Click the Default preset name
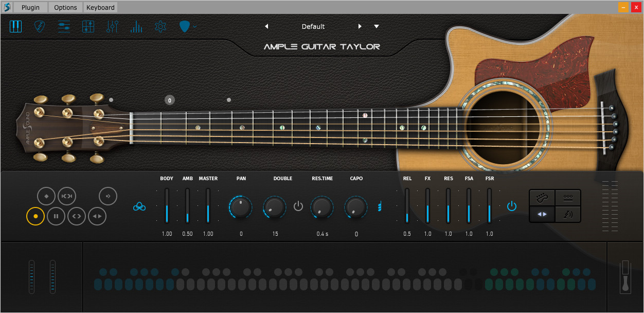This screenshot has height=313, width=644. pyautogui.click(x=313, y=26)
